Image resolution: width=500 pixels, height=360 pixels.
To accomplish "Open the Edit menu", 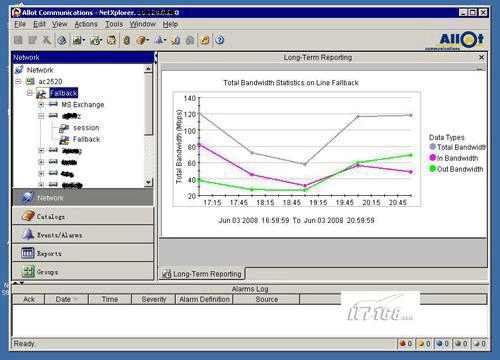I will (x=39, y=24).
